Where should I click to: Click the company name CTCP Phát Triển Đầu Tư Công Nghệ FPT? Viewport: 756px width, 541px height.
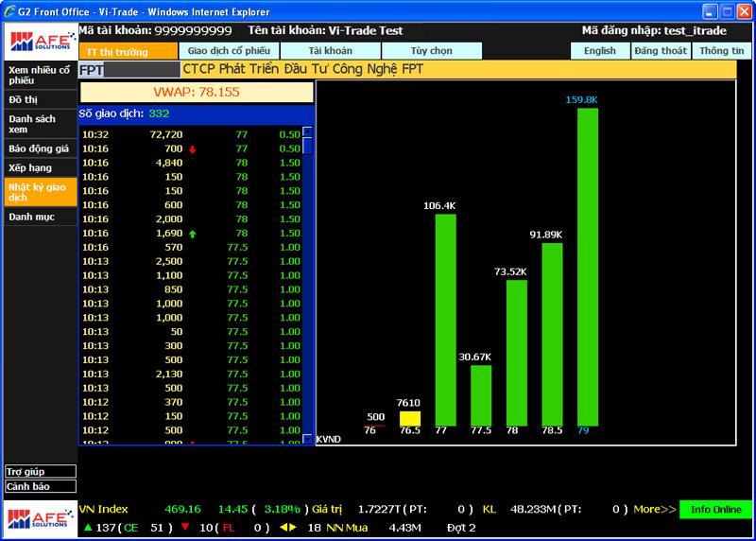302,69
